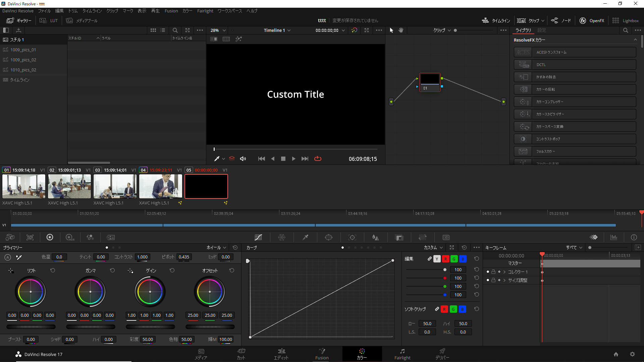Select the Primaries color wheels palette

pyautogui.click(x=50, y=237)
